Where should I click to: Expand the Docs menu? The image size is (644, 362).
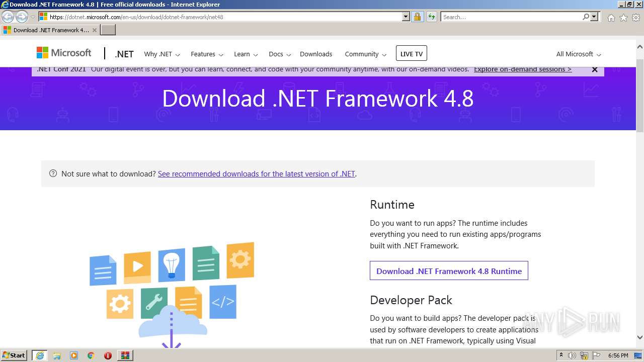[280, 54]
